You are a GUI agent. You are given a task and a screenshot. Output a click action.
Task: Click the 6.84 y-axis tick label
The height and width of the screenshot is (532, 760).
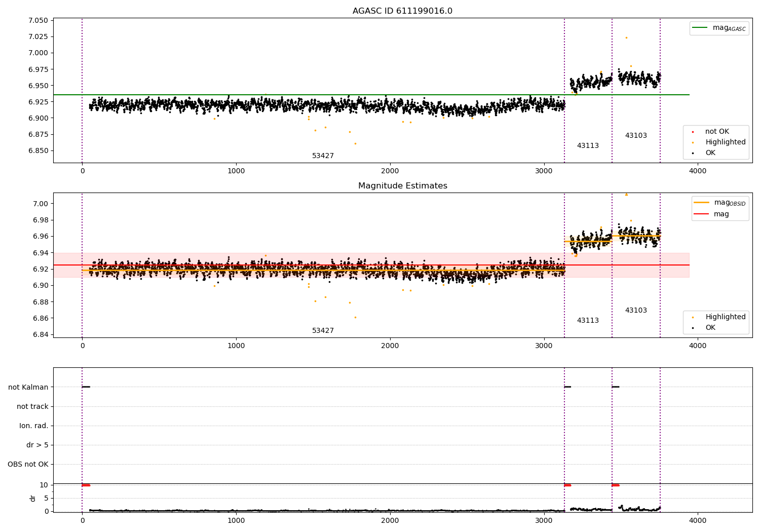click(41, 335)
